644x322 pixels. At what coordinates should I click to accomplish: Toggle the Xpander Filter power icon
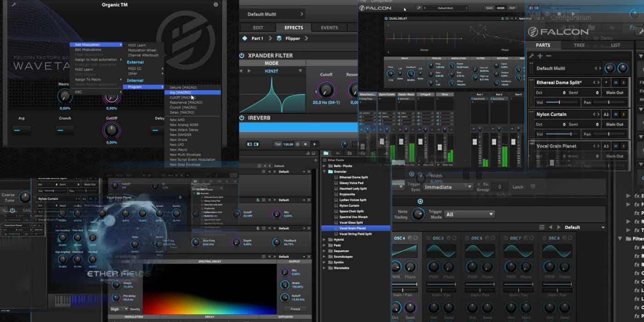242,56
